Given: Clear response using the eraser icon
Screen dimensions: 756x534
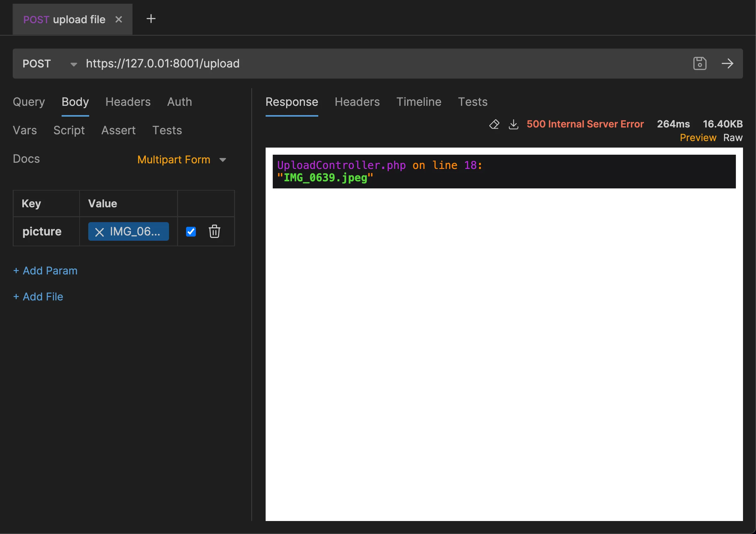Looking at the screenshot, I should click(494, 124).
